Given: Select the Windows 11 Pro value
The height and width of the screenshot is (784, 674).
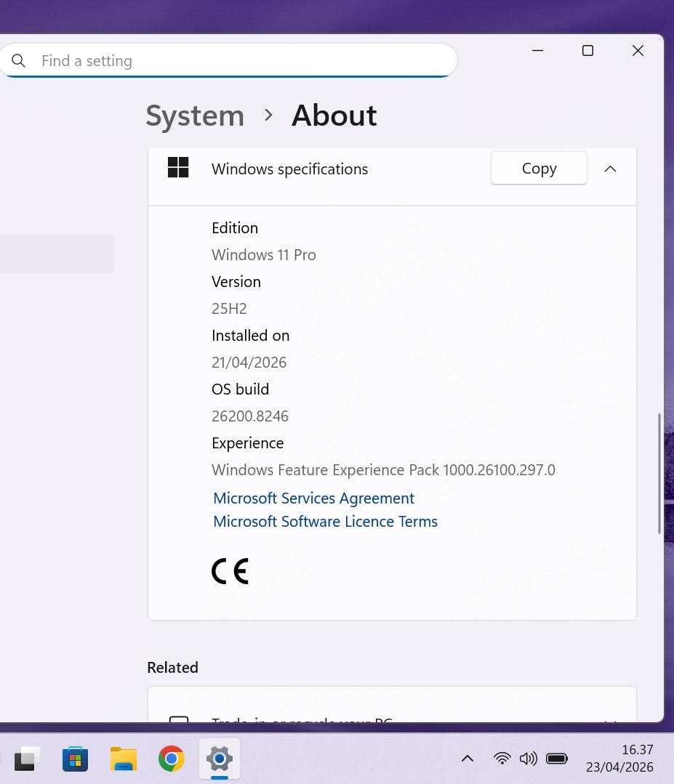Looking at the screenshot, I should coord(264,255).
